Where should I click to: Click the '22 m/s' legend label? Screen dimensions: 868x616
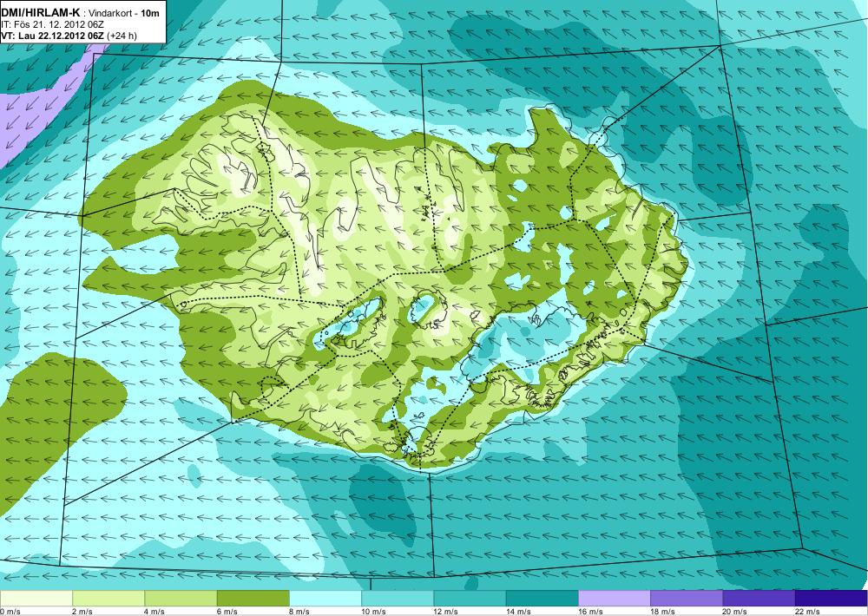tap(807, 612)
